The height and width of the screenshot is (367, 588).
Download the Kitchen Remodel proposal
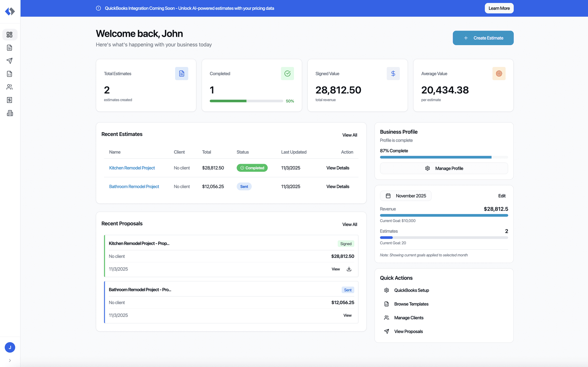349,269
